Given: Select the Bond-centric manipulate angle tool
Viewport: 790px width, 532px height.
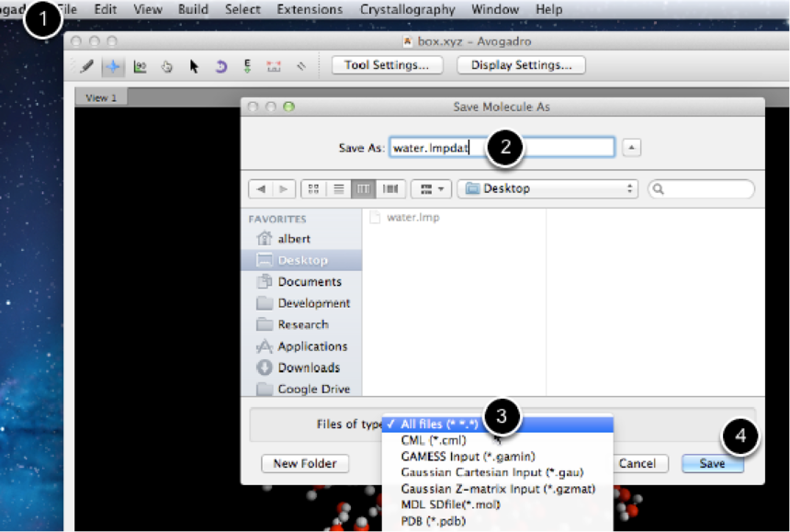Looking at the screenshot, I should [x=140, y=66].
